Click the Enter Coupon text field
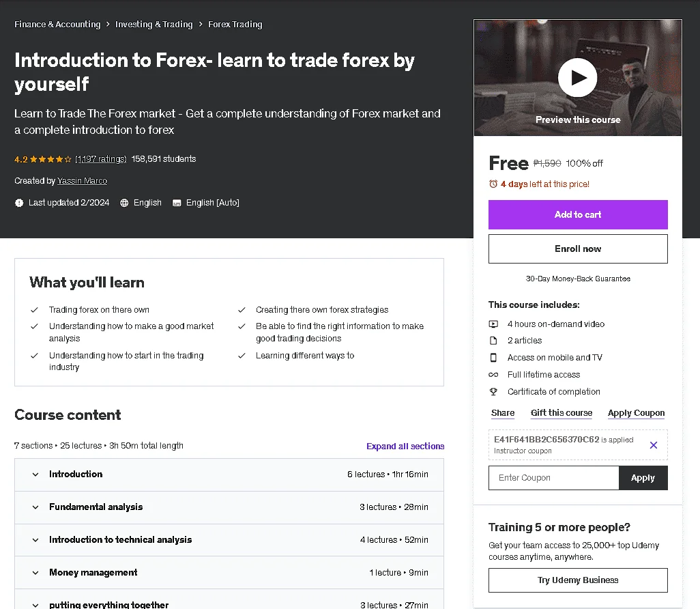The width and height of the screenshot is (700, 609). (x=553, y=478)
